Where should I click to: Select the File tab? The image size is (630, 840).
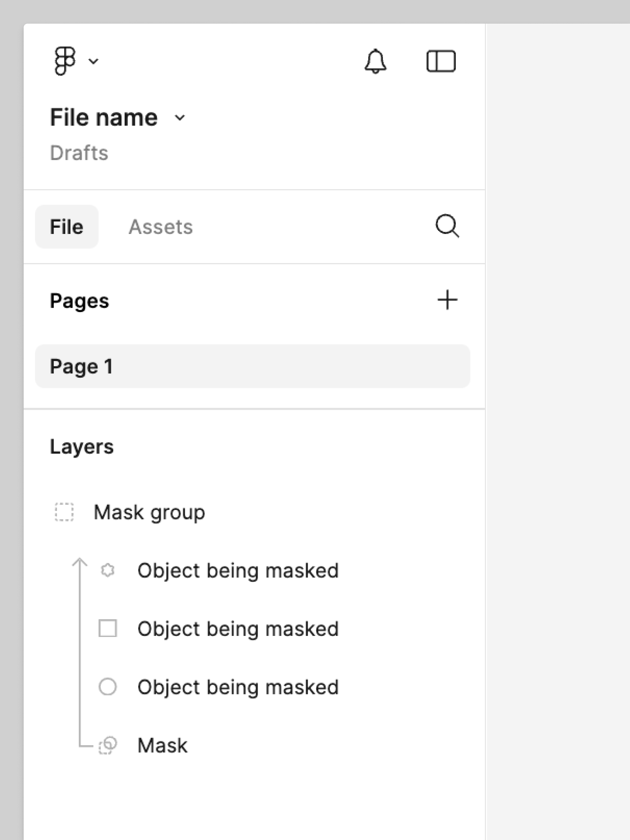67,227
